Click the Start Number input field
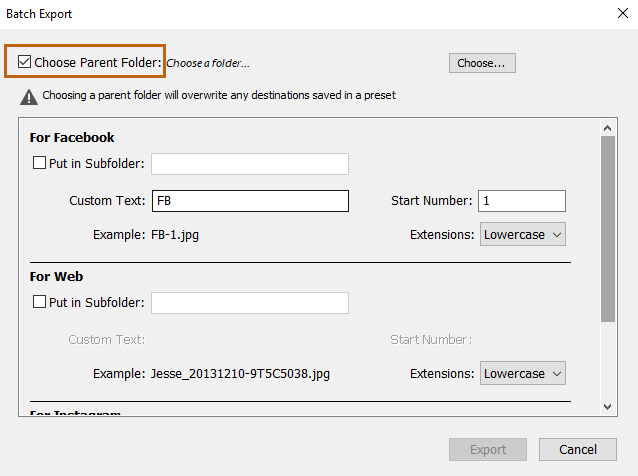The height and width of the screenshot is (476, 638). click(x=521, y=201)
